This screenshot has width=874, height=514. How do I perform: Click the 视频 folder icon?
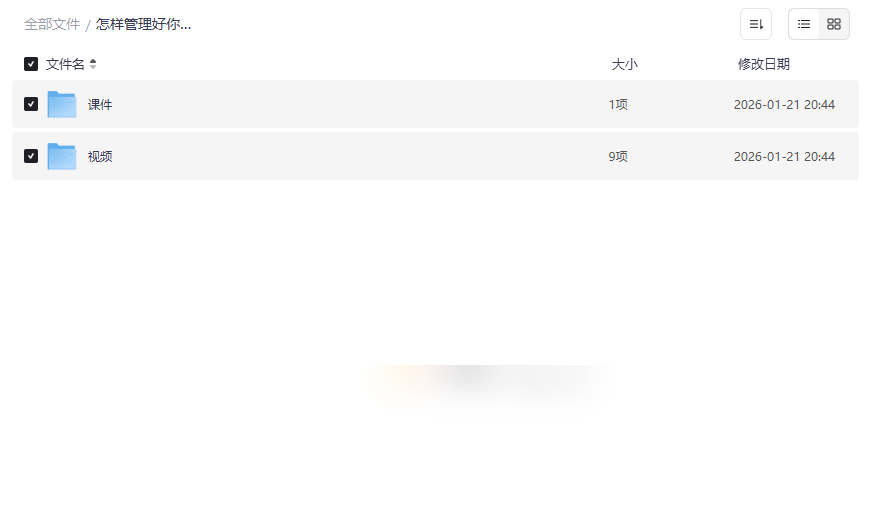(62, 156)
